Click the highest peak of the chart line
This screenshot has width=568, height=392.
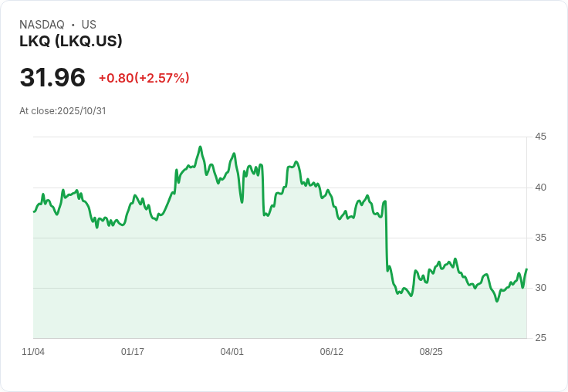[200, 147]
